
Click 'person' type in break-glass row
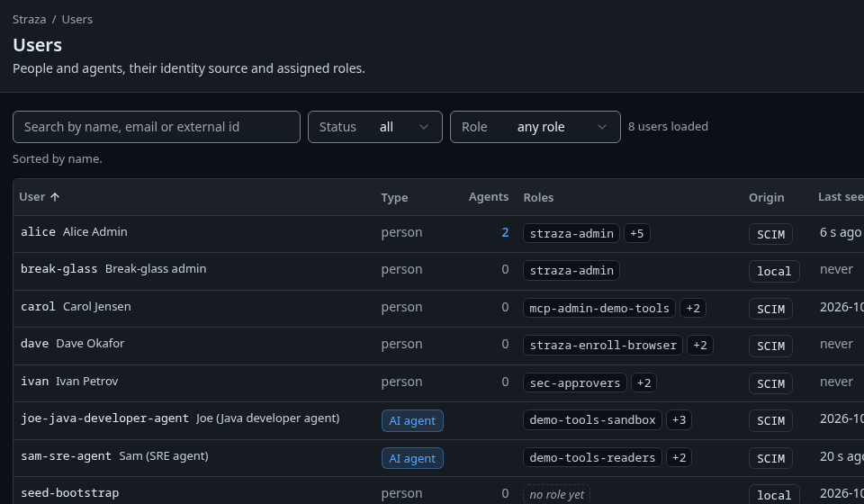pos(401,269)
